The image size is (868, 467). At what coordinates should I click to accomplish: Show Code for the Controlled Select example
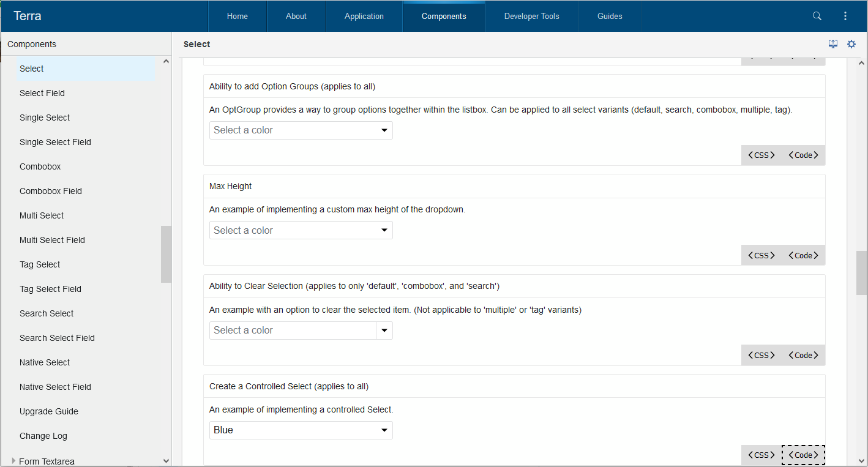click(803, 455)
